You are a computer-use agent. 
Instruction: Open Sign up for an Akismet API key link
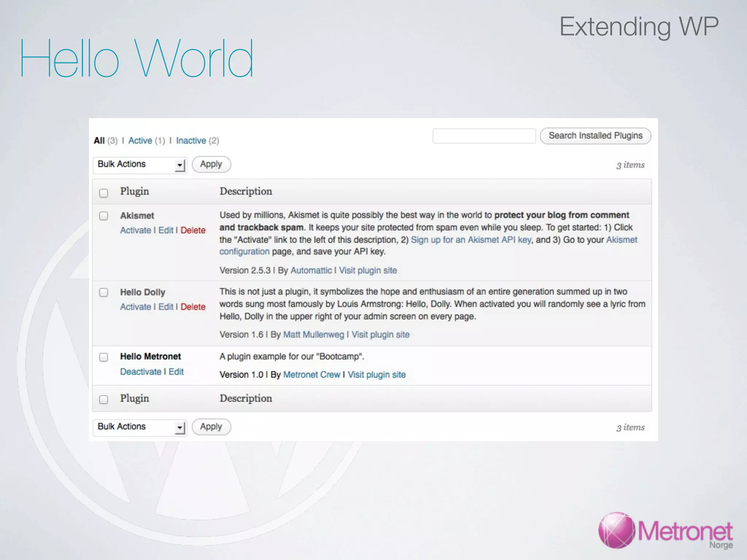[471, 240]
